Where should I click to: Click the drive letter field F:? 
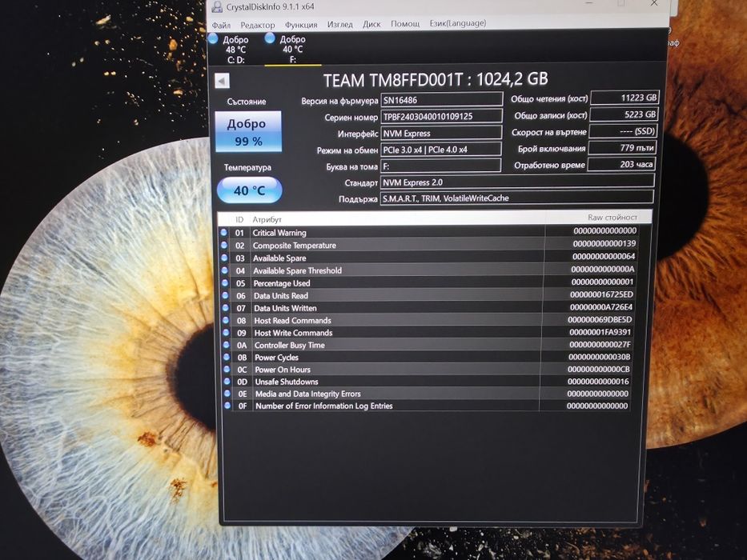click(440, 166)
